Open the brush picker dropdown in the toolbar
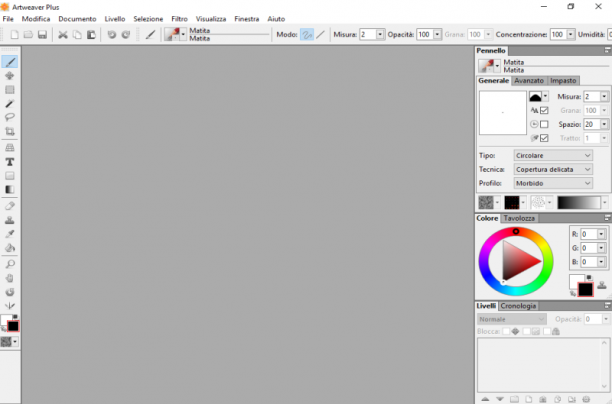Image resolution: width=612 pixels, height=404 pixels. [x=183, y=34]
